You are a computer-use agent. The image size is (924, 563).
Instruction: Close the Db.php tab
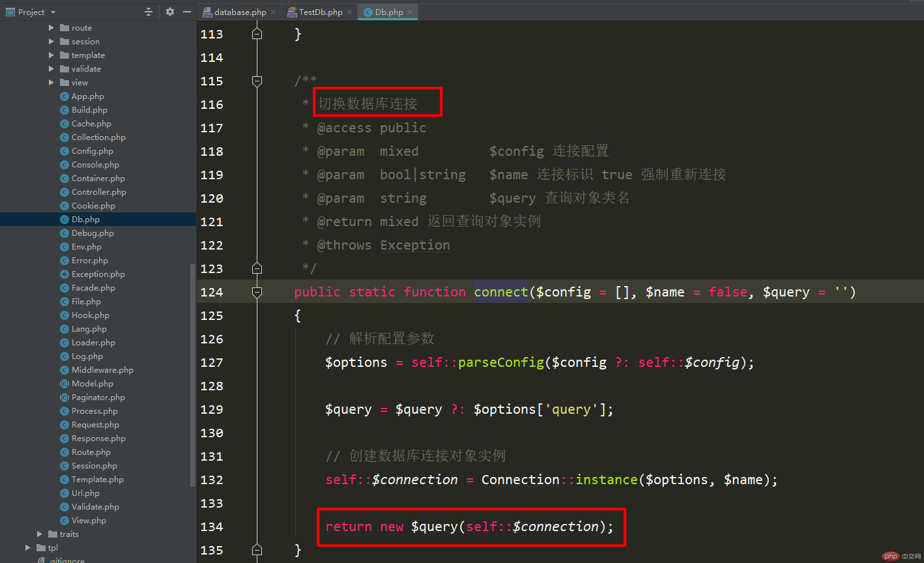point(410,12)
